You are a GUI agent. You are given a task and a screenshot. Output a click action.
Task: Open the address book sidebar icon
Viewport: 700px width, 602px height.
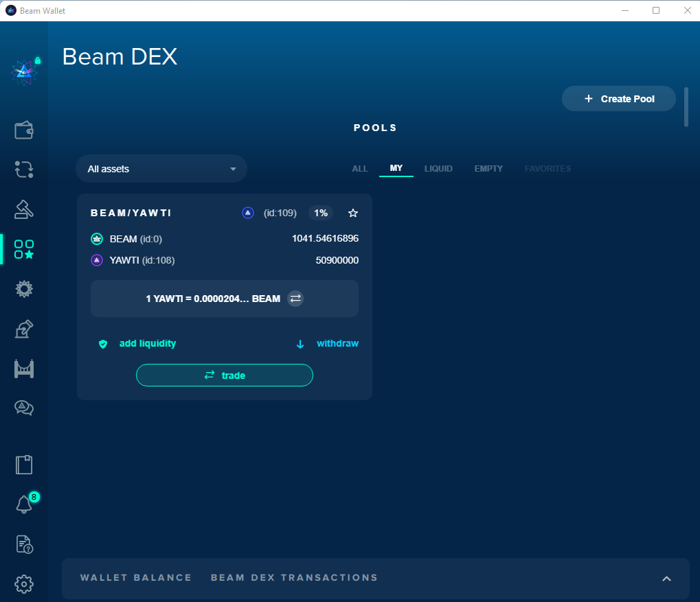pos(24,465)
